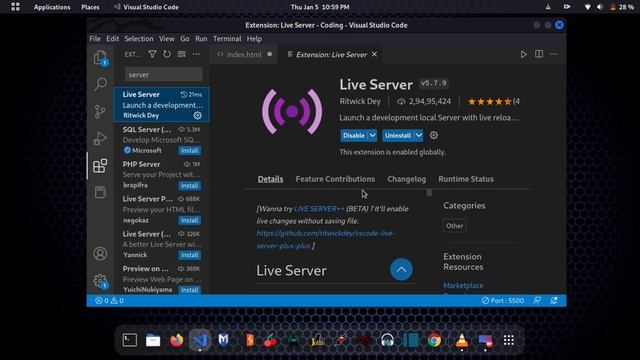Open Source Control view

pos(100,111)
